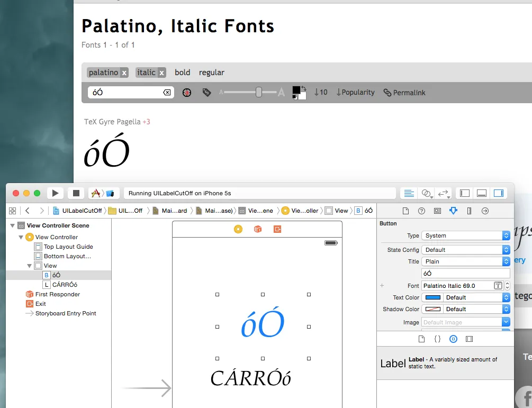Click View Controller icon in scene dock
The height and width of the screenshot is (408, 532).
coord(238,229)
